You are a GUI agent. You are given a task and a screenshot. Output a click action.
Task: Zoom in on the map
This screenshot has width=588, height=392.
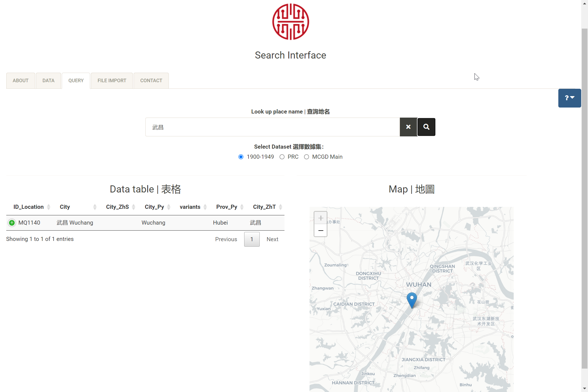[x=321, y=218]
